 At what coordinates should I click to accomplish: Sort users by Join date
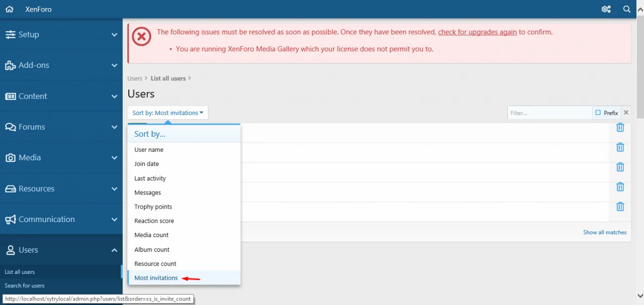click(x=146, y=164)
